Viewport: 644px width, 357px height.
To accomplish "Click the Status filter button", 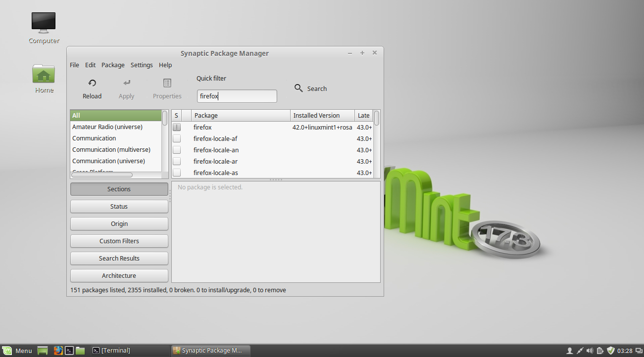I will coord(119,206).
